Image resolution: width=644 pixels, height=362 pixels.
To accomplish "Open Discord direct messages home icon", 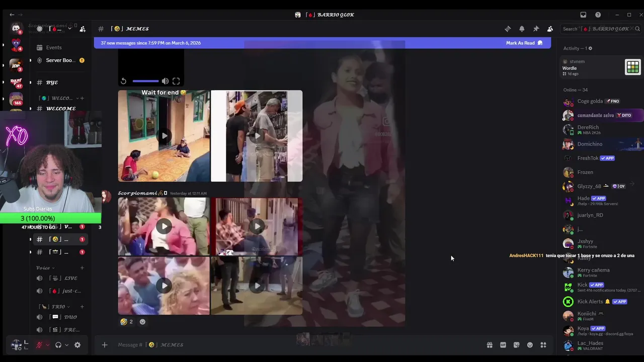I will [x=16, y=28].
